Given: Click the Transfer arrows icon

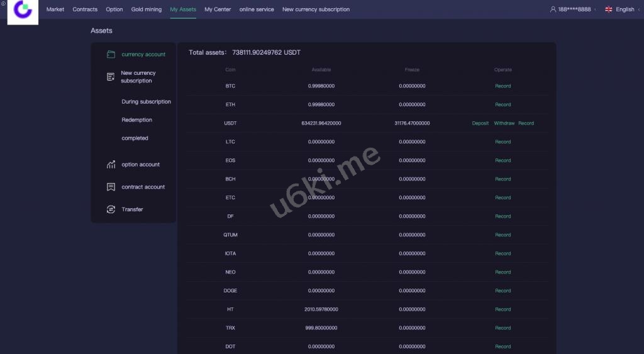Looking at the screenshot, I should (111, 209).
